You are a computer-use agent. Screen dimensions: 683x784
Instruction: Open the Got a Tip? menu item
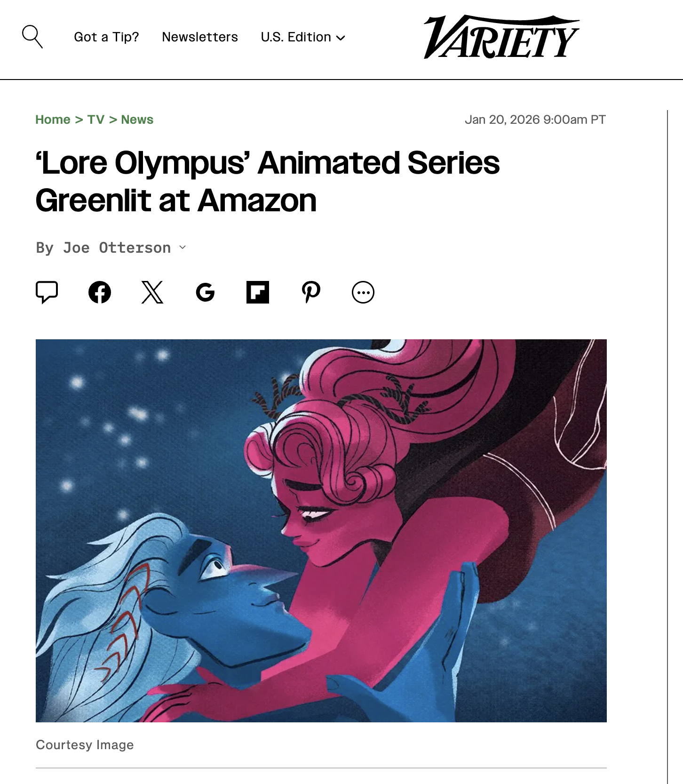(x=106, y=37)
